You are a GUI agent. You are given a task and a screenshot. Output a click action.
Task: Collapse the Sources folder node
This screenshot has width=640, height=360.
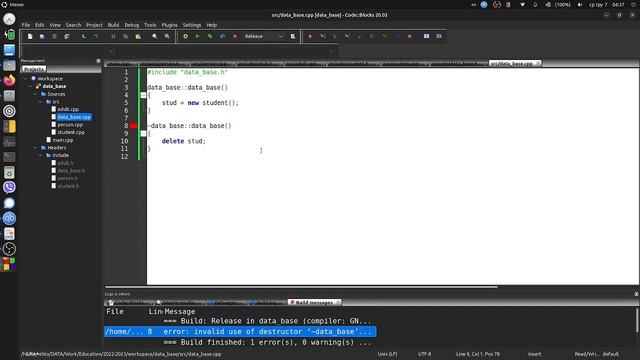pos(36,94)
